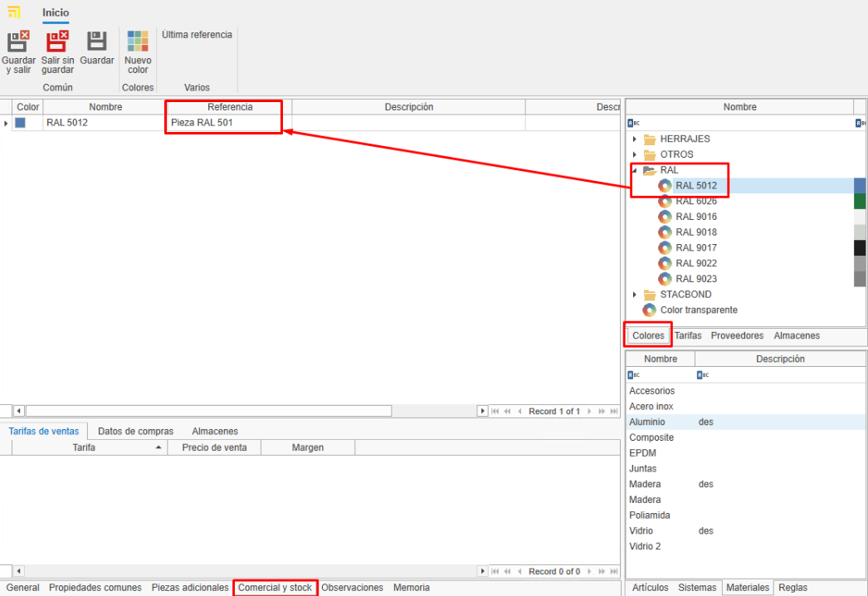The width and height of the screenshot is (868, 596).
Task: Click scroll-left arrow of tarifas grid
Action: 19,571
